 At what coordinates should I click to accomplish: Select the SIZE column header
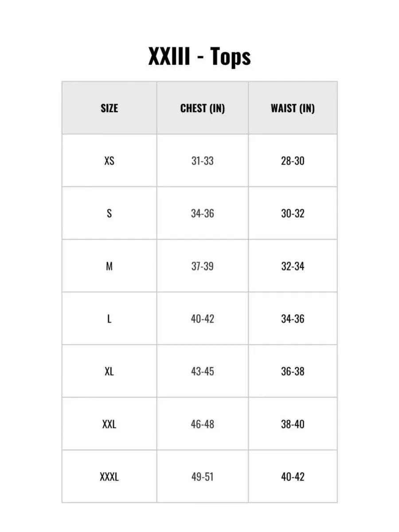[x=110, y=108]
